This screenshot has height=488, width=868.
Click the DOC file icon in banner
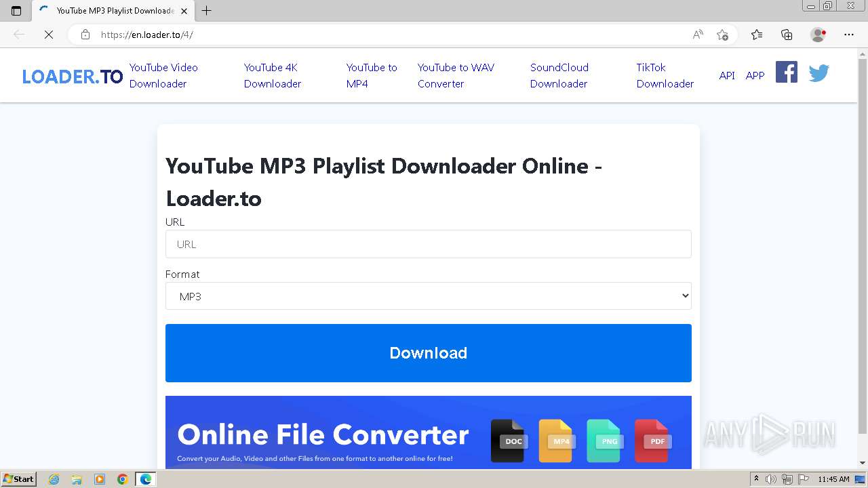tap(508, 441)
